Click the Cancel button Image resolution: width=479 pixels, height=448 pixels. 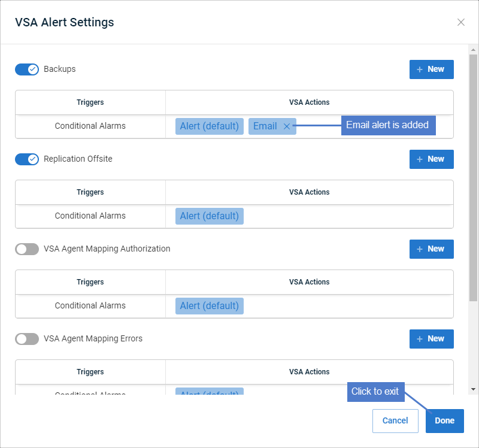395,421
